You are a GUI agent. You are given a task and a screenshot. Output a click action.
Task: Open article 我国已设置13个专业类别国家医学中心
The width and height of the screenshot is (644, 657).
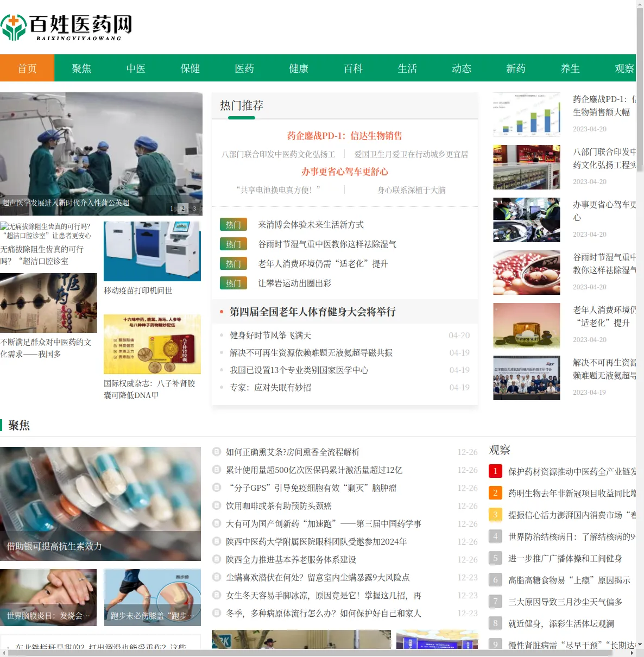point(299,370)
